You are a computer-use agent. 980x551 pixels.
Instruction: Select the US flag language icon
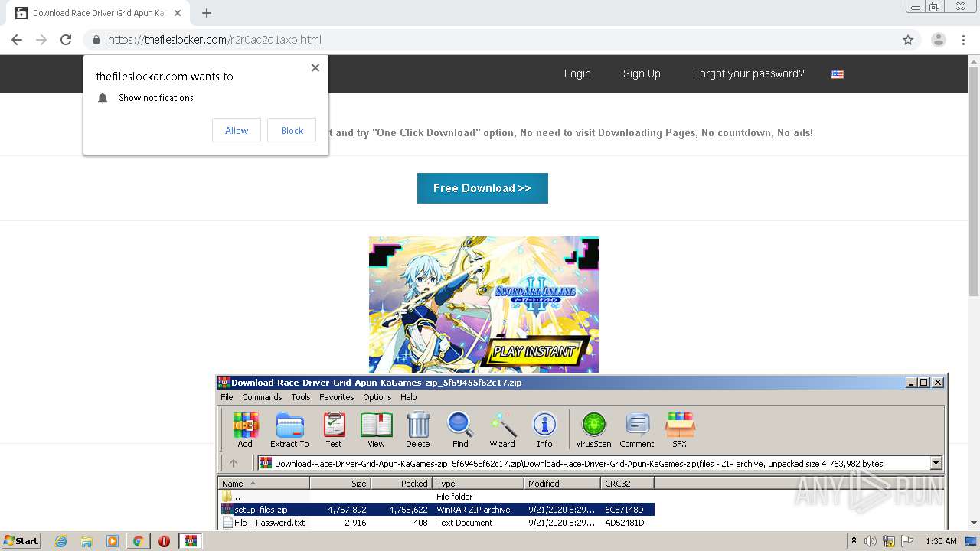point(838,74)
